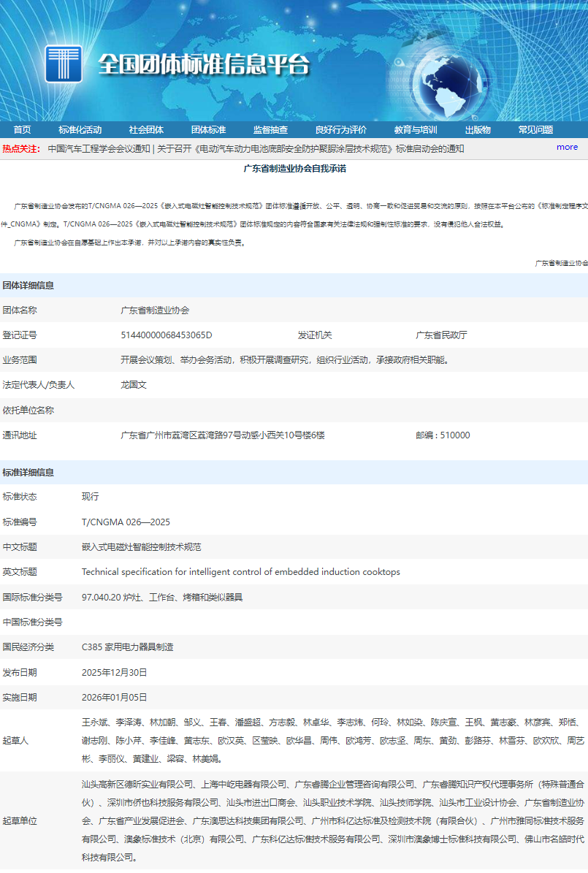Open the 常见问题 FAQ menu
Viewport: 588px width, 873px height.
coord(535,130)
